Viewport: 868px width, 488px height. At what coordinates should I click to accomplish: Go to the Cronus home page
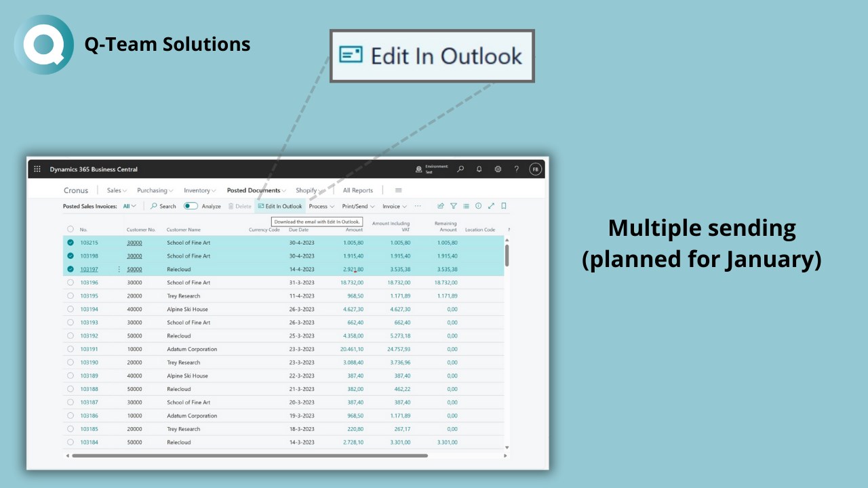[76, 190]
